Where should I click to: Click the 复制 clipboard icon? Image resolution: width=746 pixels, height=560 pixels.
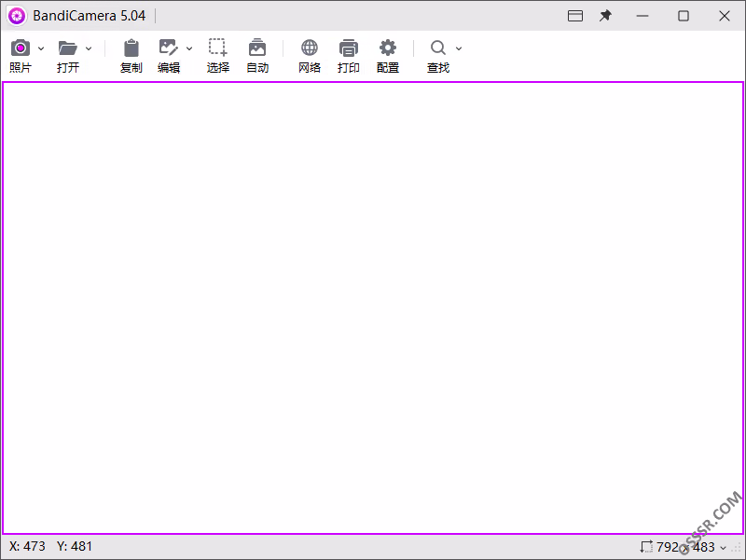pos(131,48)
